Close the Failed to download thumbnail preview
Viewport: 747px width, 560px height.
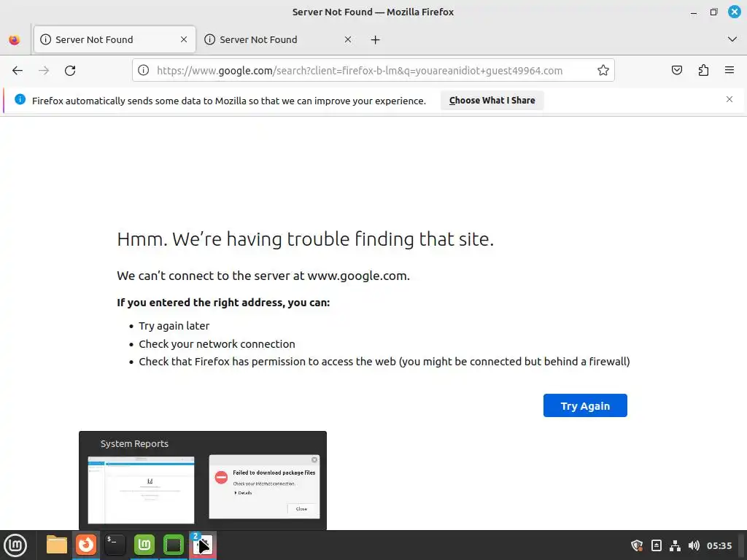coord(314,459)
